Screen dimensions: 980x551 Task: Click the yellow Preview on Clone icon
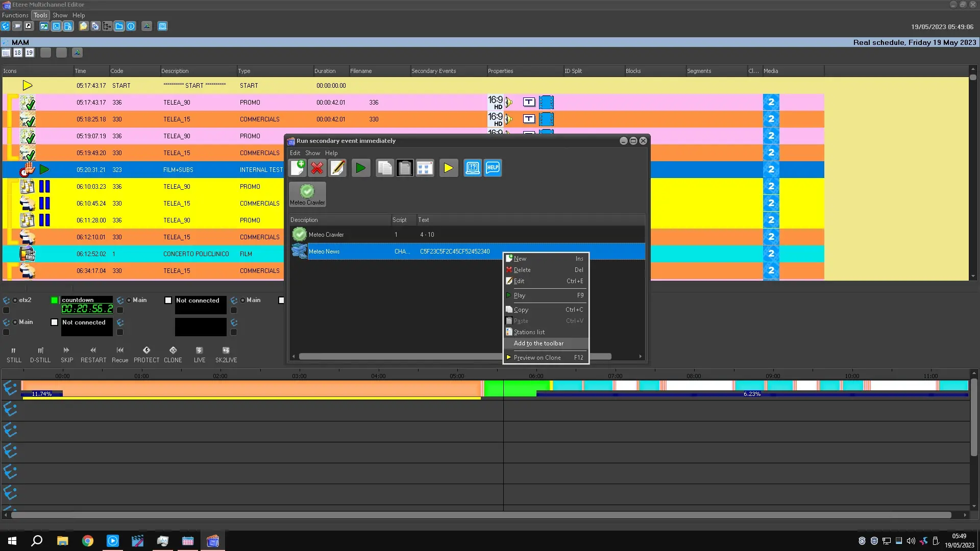click(448, 168)
